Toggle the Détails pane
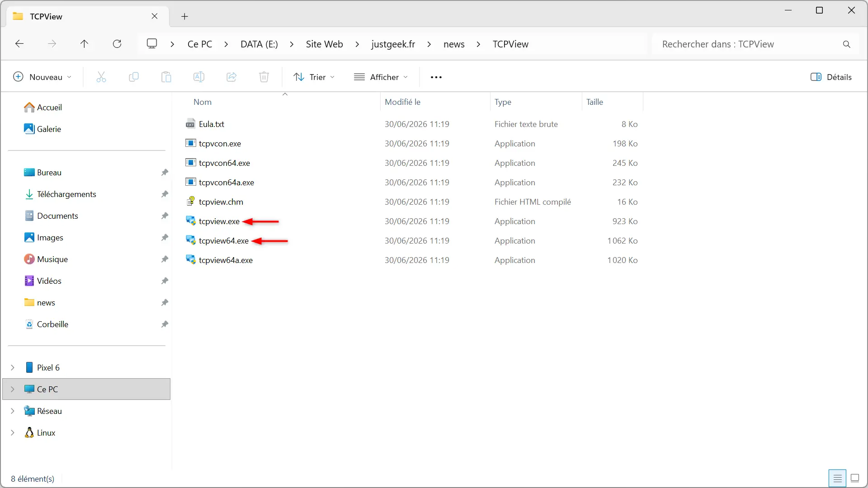Screen dimensions: 868x488 tap(831, 77)
